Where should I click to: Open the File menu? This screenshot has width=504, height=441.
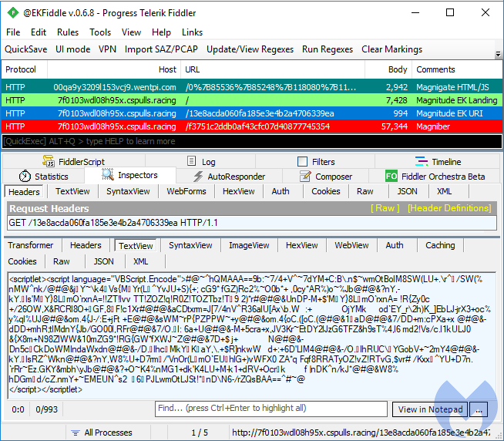tap(13, 32)
